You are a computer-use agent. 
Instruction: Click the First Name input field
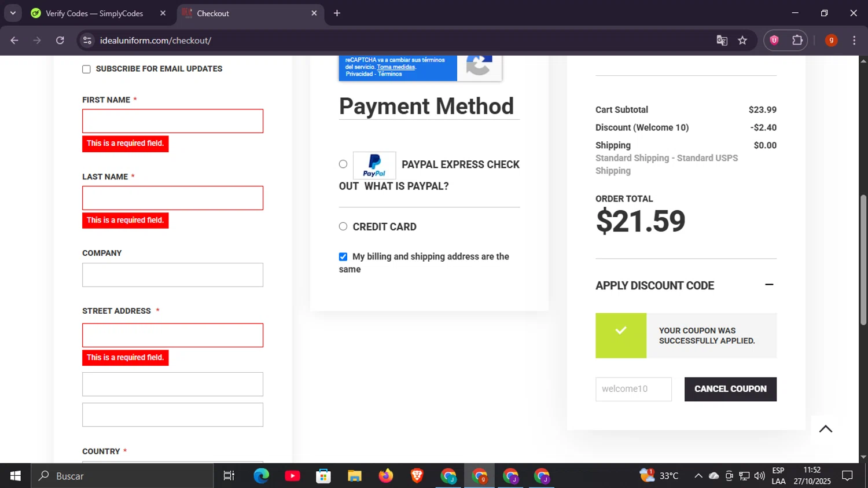(x=172, y=121)
